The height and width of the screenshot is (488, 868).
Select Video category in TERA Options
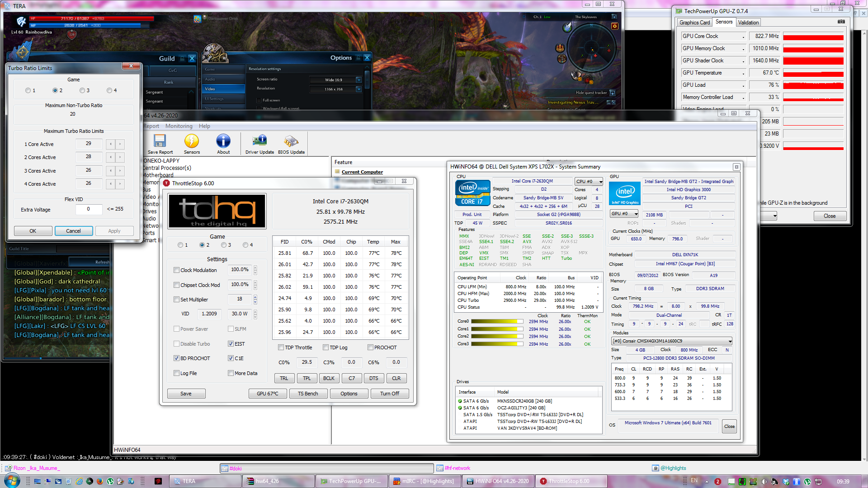223,89
